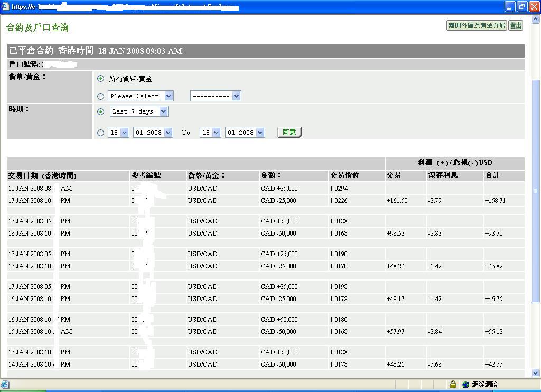Click the profit value +161.50
The width and height of the screenshot is (541, 392).
click(397, 200)
